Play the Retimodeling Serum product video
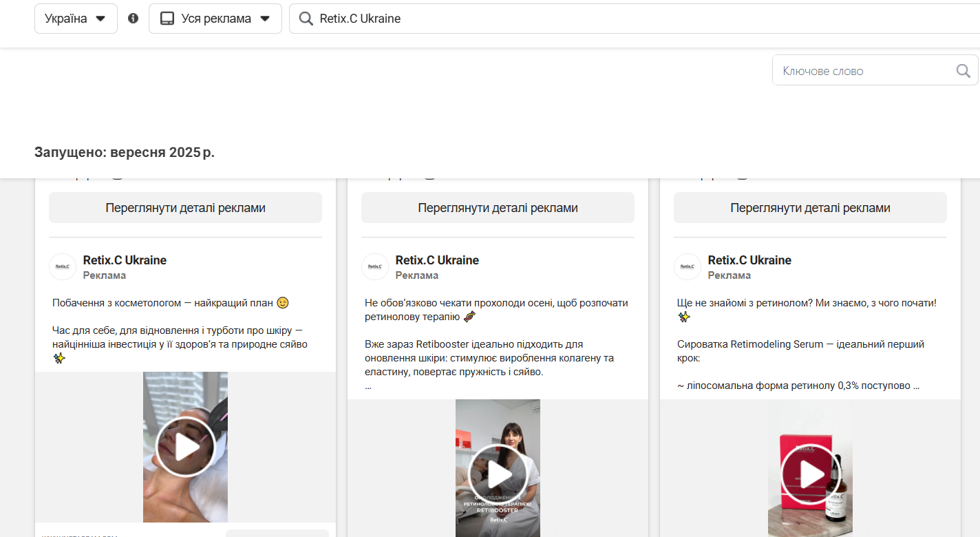 pos(810,474)
